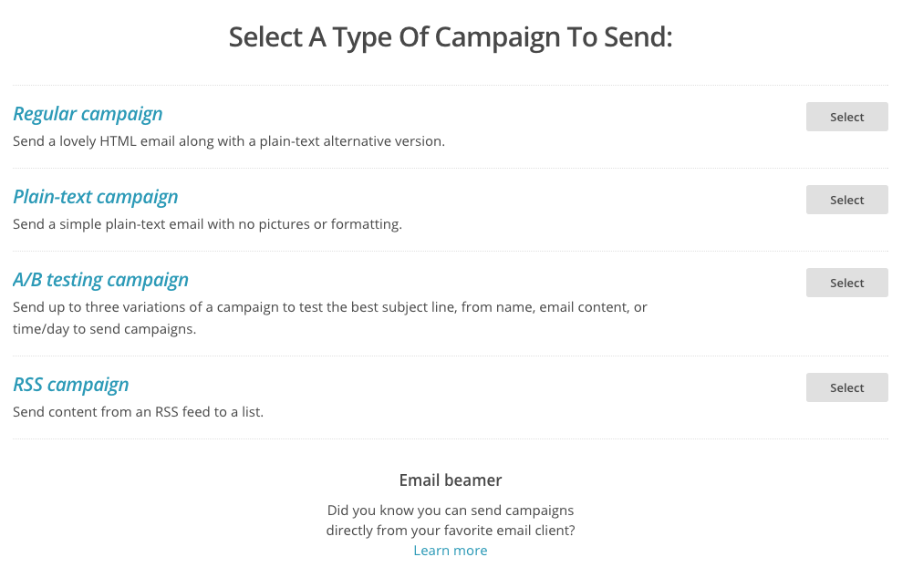
Task: Click 'Did you know you can send campaigns' text
Action: 451,511
